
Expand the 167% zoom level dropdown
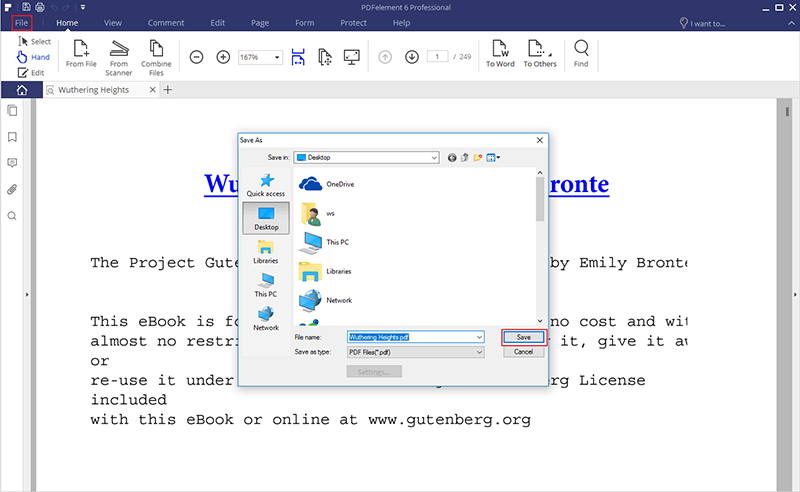[277, 57]
